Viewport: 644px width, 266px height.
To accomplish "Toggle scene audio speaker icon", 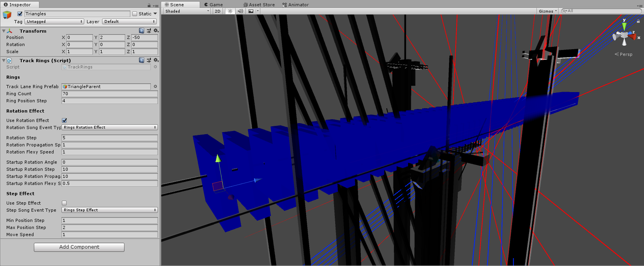I will (240, 11).
